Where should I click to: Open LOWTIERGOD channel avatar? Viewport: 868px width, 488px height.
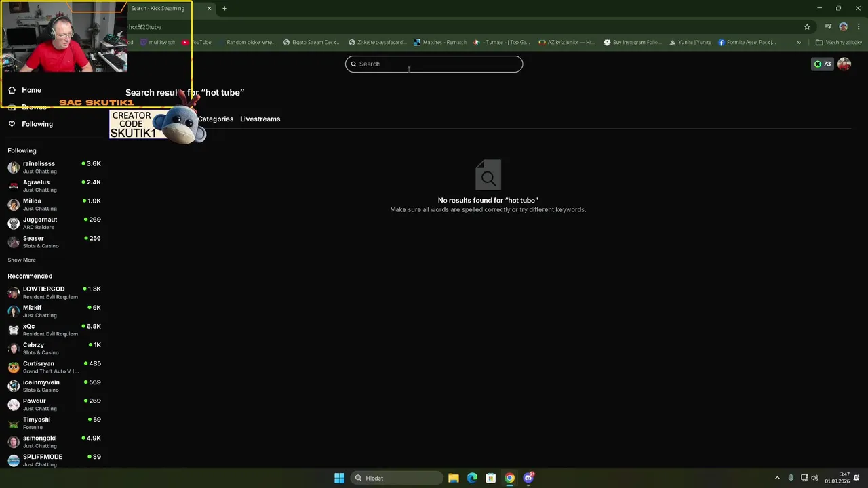pos(14,293)
